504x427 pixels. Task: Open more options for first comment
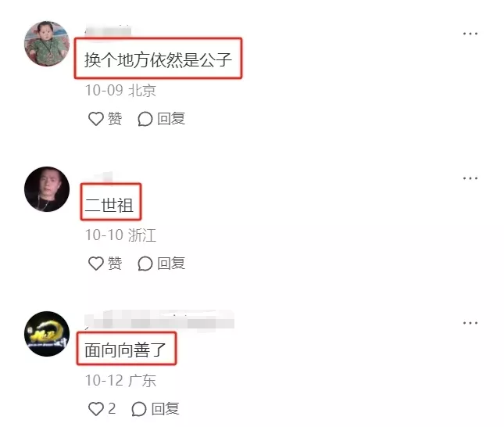(x=470, y=34)
